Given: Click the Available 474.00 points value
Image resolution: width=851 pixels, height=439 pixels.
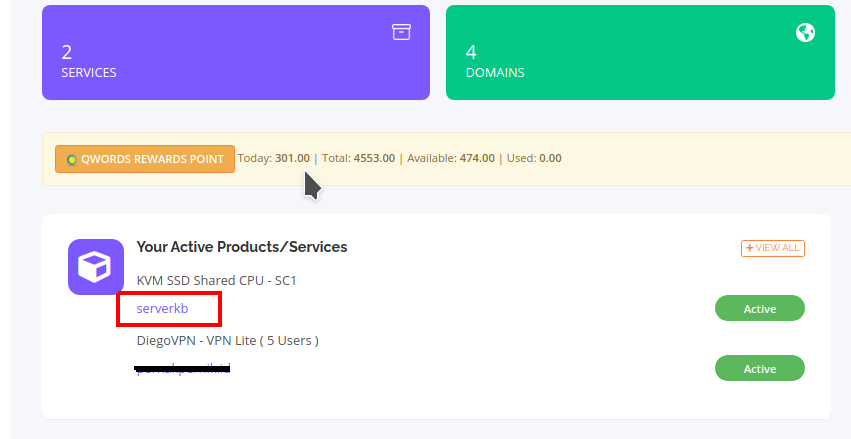Looking at the screenshot, I should (477, 158).
